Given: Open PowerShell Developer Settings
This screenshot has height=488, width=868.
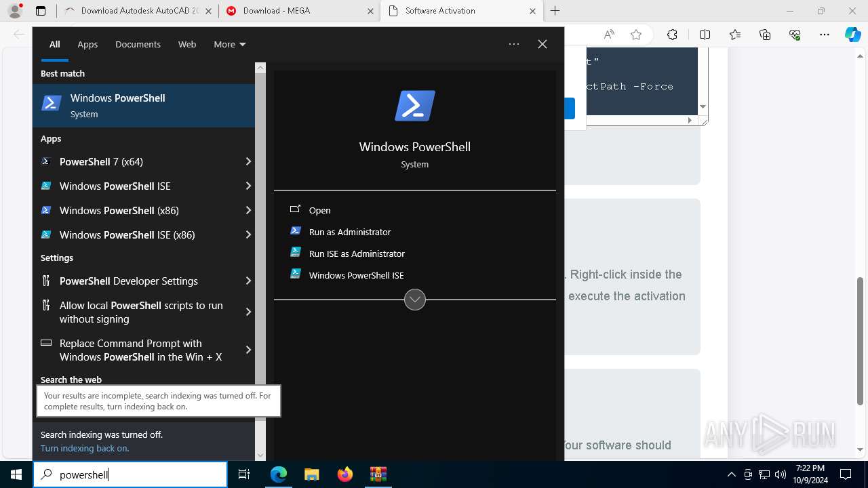Looking at the screenshot, I should [x=137, y=281].
